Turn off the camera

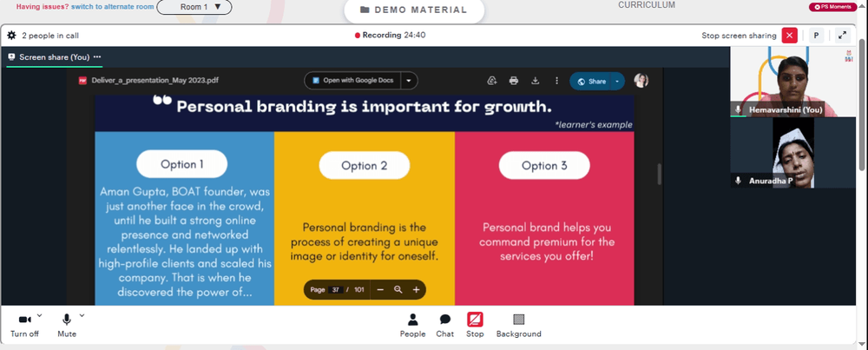[x=25, y=326]
